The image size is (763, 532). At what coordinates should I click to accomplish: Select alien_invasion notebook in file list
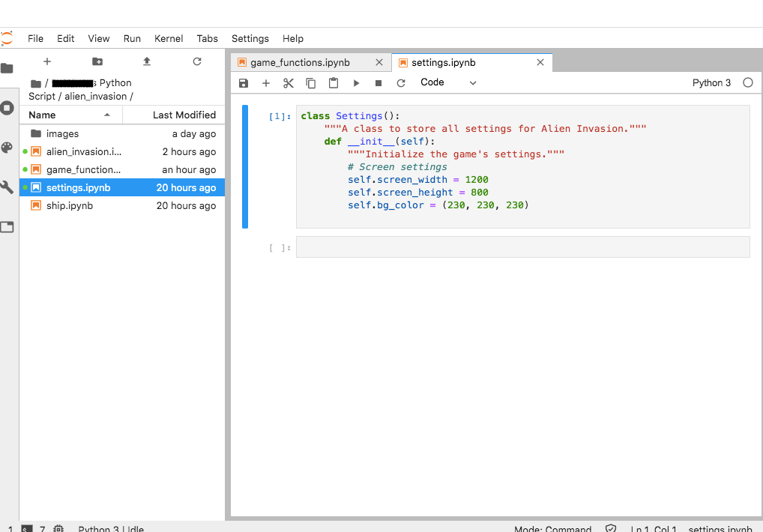click(x=122, y=151)
